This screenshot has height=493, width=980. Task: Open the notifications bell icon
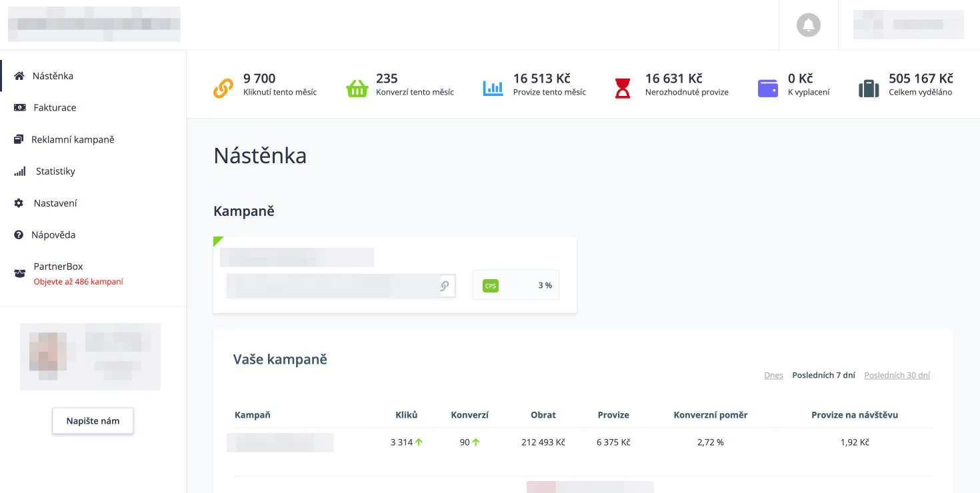coord(808,25)
